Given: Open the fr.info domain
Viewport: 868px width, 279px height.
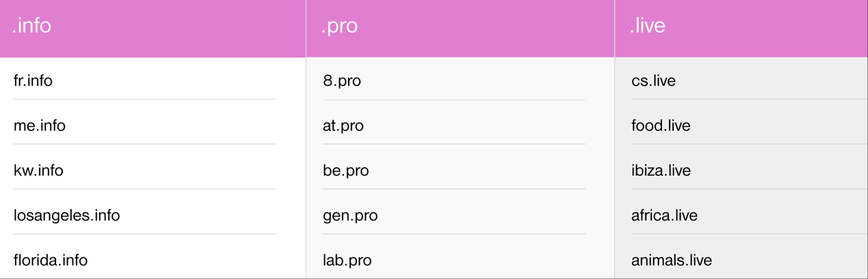Looking at the screenshot, I should [33, 81].
